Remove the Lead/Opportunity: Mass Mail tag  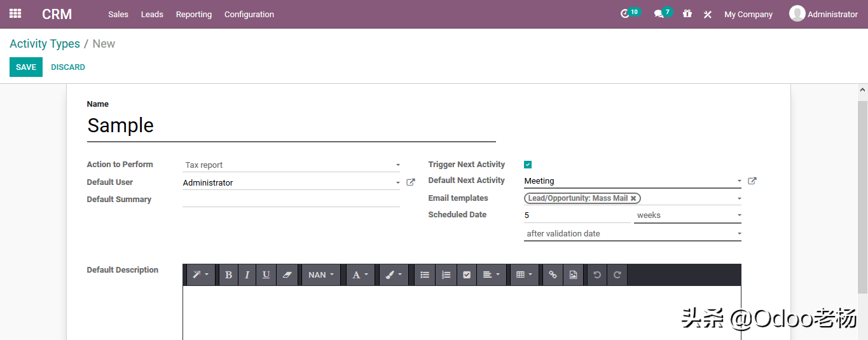[x=633, y=198]
